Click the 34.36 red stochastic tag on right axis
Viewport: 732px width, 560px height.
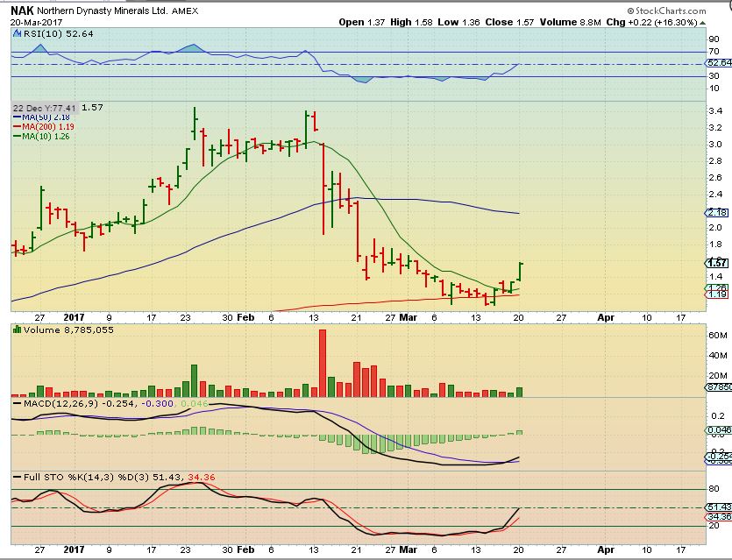pyautogui.click(x=718, y=516)
